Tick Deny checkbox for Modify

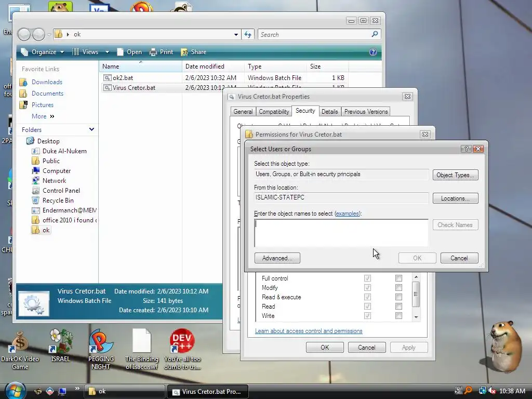click(x=398, y=288)
